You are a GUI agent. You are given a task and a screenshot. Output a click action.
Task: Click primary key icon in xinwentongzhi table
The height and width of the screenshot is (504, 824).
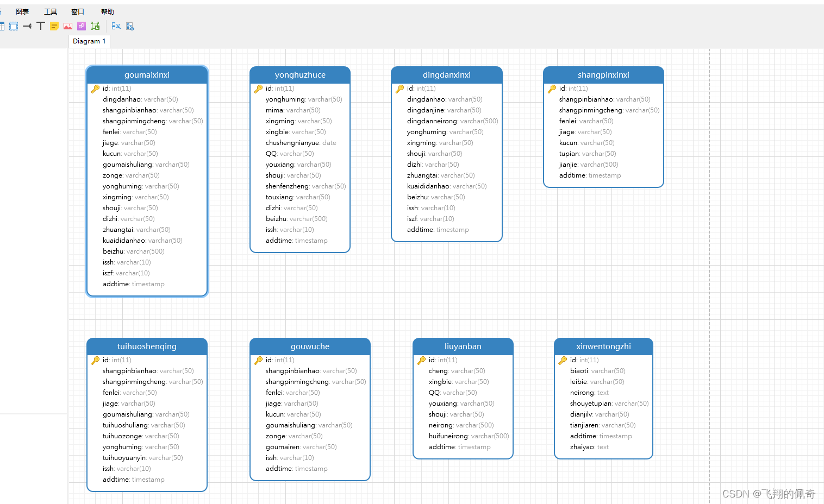[x=563, y=360]
